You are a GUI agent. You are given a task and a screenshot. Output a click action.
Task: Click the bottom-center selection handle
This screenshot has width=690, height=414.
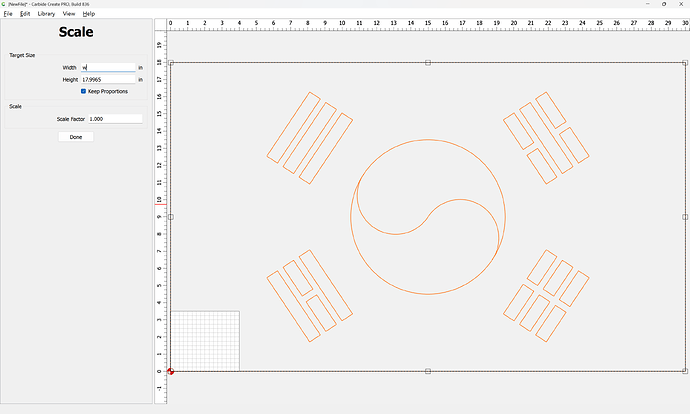click(428, 371)
